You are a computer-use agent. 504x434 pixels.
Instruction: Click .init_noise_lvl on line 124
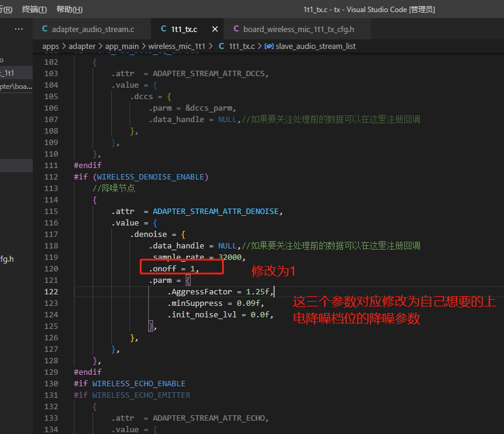click(202, 315)
